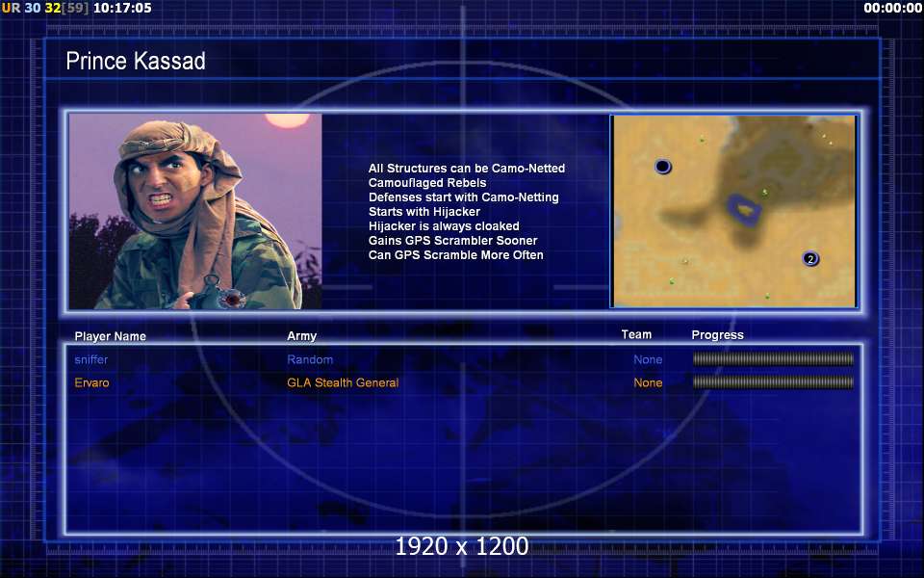Click 'Starts with Hijacker' line
The height and width of the screenshot is (578, 924).
click(424, 211)
